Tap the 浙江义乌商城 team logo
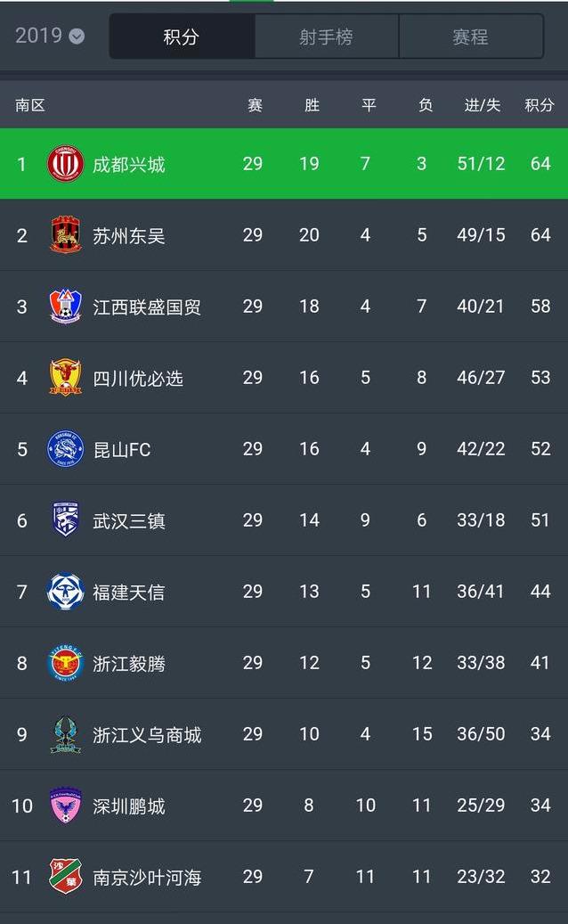This screenshot has height=924, width=568. [x=65, y=734]
